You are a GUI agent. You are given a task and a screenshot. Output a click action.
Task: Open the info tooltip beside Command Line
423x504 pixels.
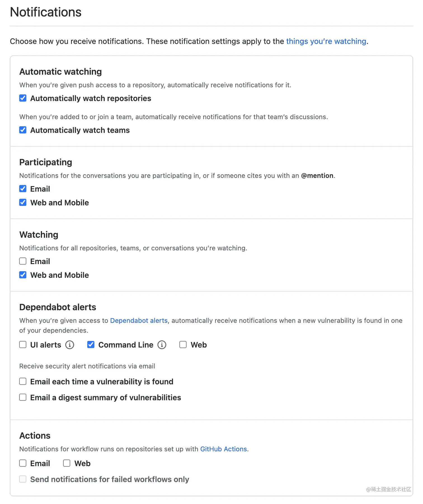162,345
